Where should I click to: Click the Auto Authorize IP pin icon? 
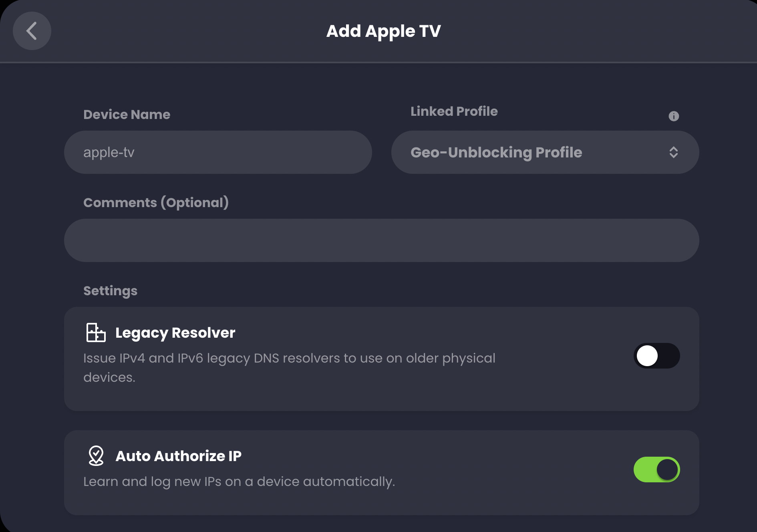[96, 455]
